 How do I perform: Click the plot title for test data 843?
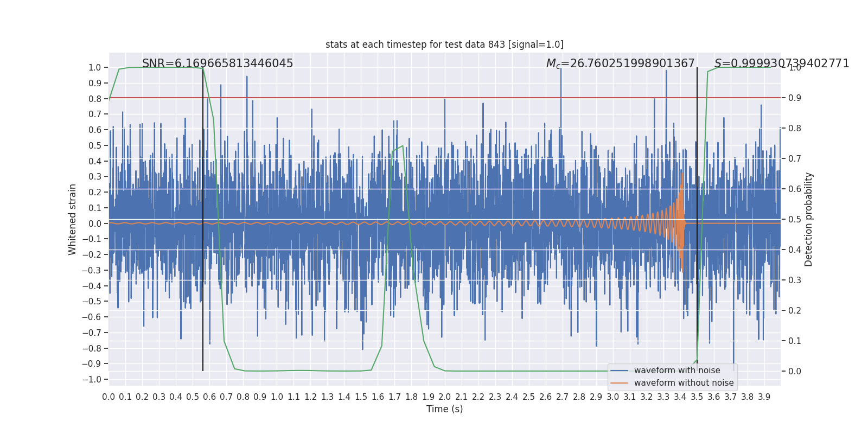click(444, 44)
